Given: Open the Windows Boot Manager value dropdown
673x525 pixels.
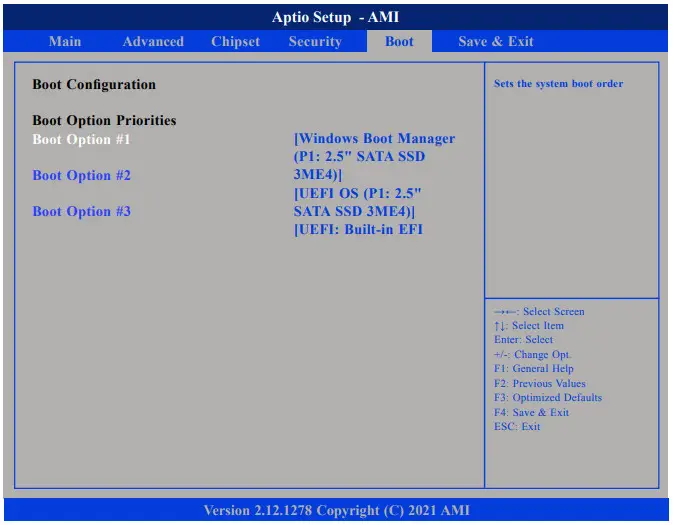Looking at the screenshot, I should [374, 156].
